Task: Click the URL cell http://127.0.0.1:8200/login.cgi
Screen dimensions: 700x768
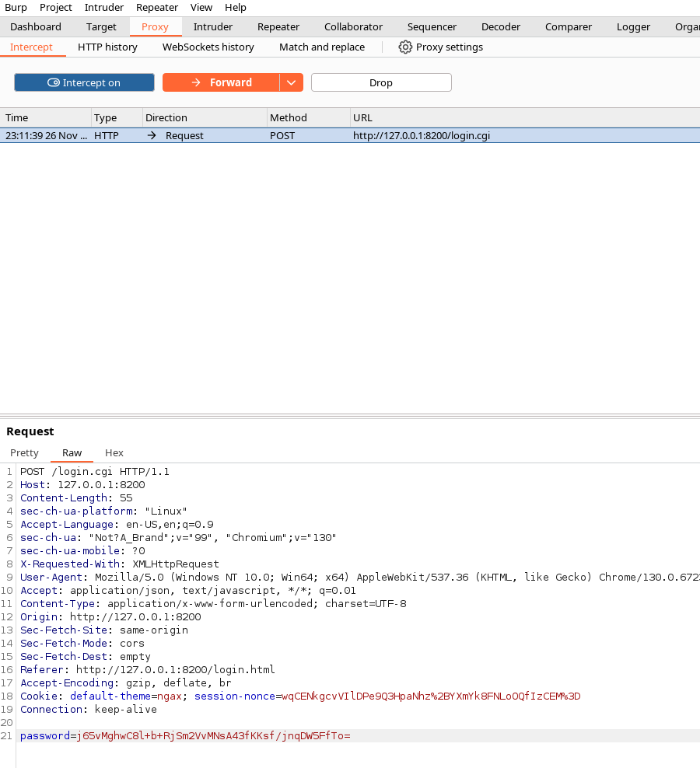Action: click(422, 136)
